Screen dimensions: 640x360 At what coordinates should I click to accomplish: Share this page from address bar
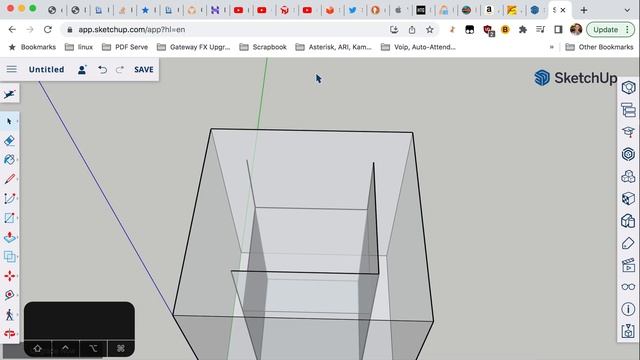click(412, 29)
